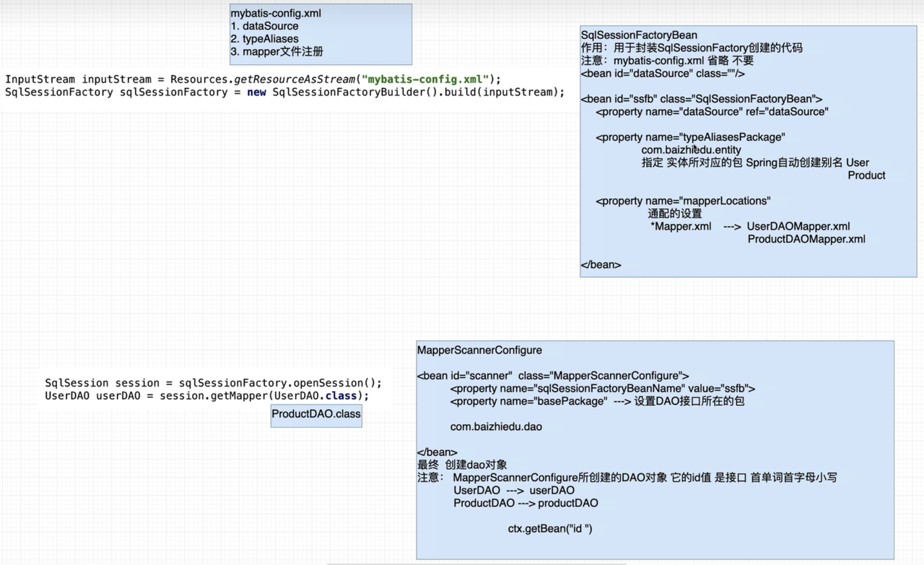Viewport: 924px width, 565px height.
Task: Click the "3. mapper文件注册" list line
Action: (277, 52)
